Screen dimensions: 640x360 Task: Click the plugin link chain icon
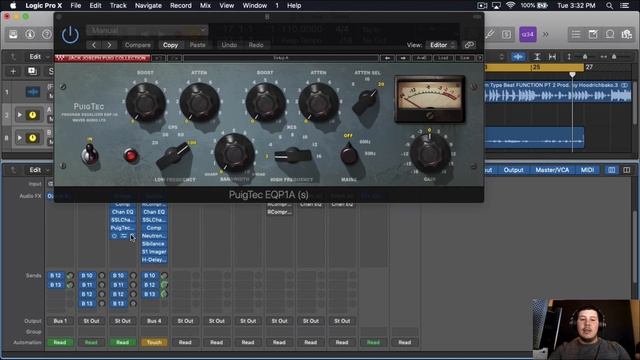pos(469,45)
